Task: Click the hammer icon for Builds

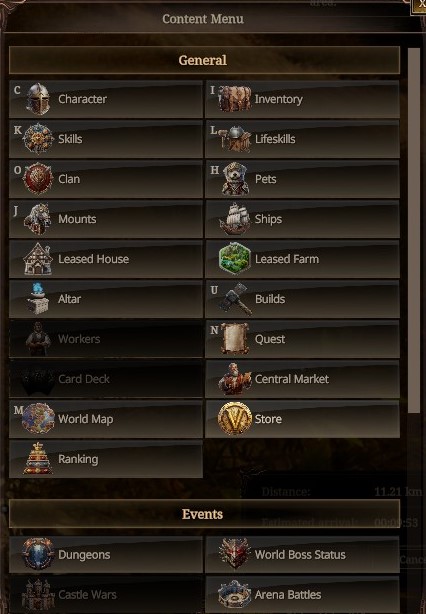Action: click(235, 299)
